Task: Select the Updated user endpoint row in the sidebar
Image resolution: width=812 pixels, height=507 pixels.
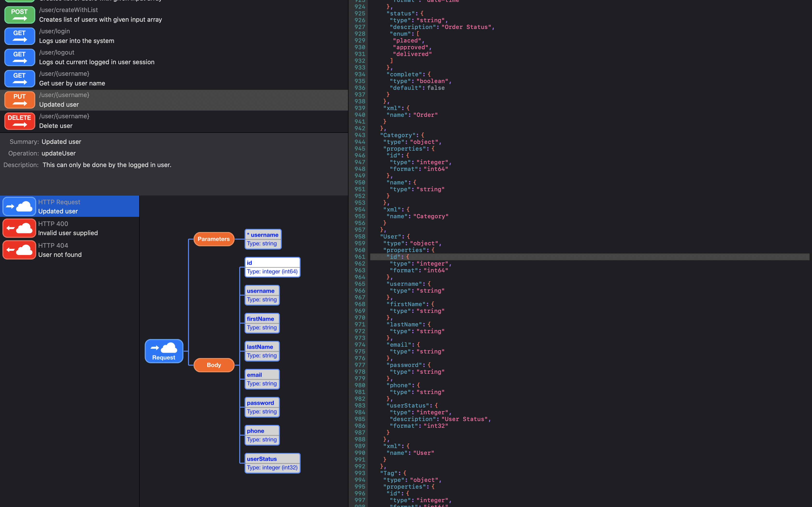Action: 168,100
